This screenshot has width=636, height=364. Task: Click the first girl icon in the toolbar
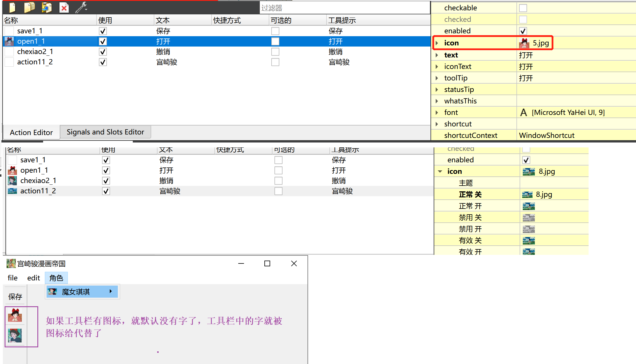[15, 315]
